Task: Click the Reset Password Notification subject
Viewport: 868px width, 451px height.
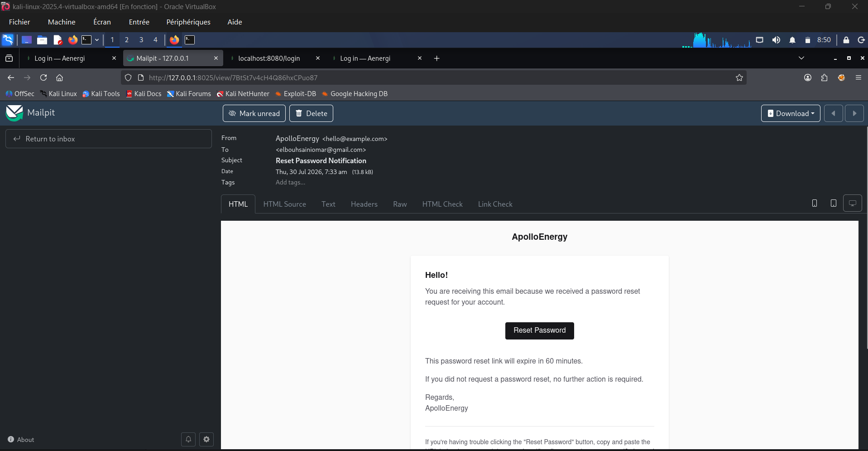Action: (x=321, y=160)
